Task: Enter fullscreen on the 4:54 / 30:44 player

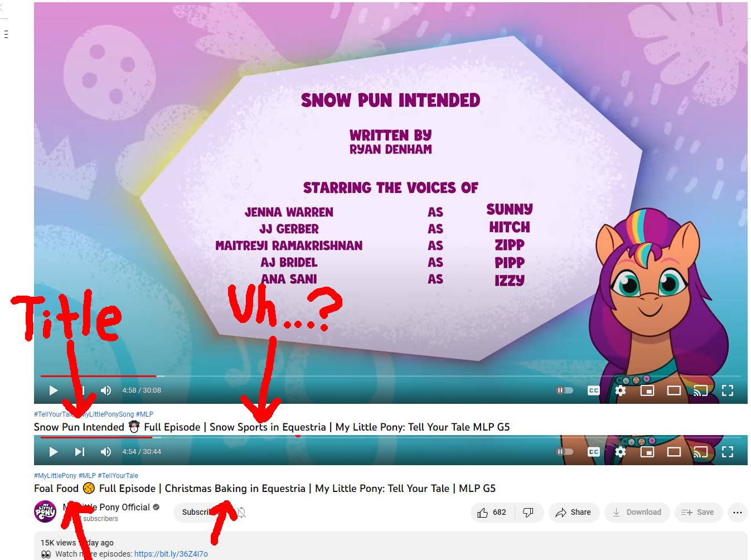Action: pos(728,452)
